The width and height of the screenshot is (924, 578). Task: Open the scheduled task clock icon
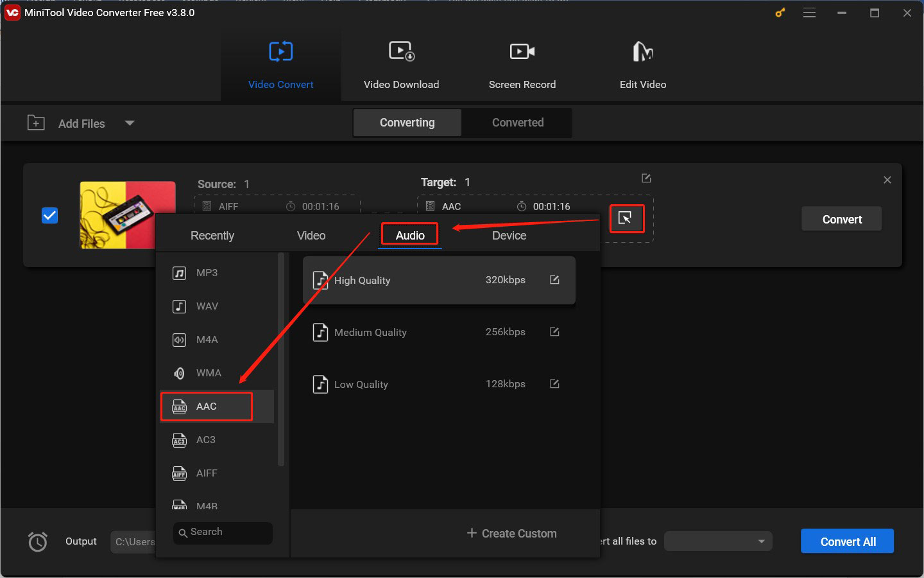coord(38,541)
